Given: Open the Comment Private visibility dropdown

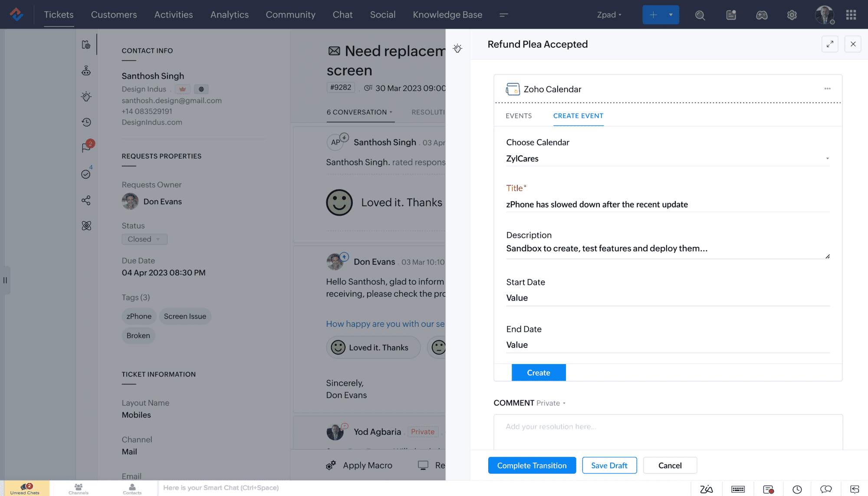Looking at the screenshot, I should [x=550, y=403].
